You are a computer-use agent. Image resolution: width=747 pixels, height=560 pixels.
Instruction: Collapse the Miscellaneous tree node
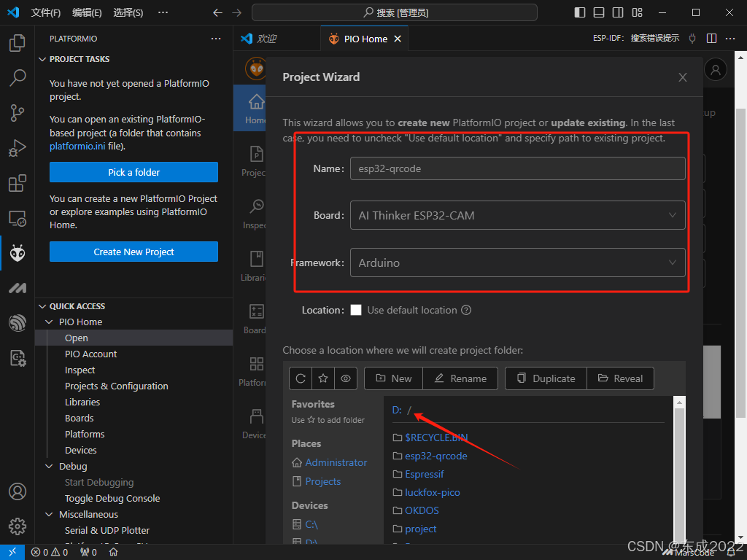click(x=49, y=514)
